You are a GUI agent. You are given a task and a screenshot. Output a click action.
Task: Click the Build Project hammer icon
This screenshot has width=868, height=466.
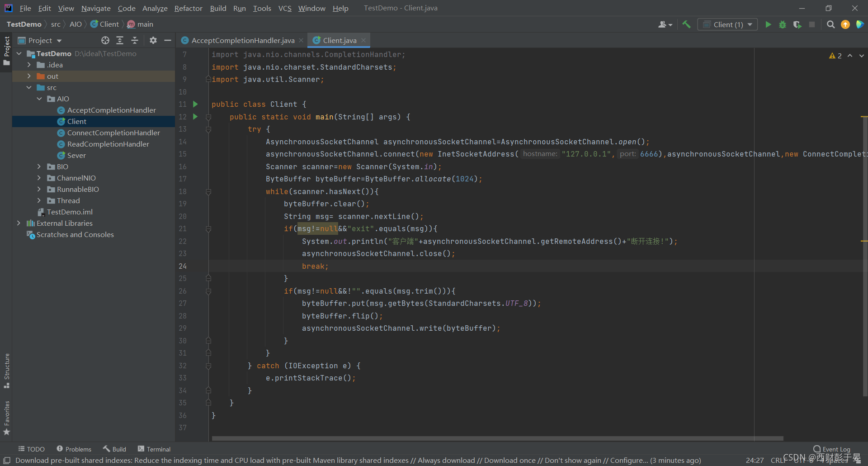tap(686, 24)
